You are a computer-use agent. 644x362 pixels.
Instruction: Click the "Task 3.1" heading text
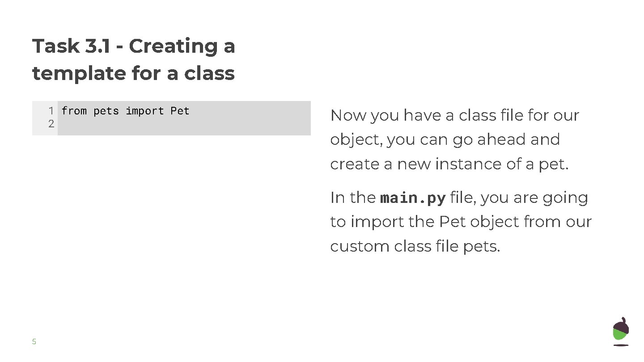[71, 46]
